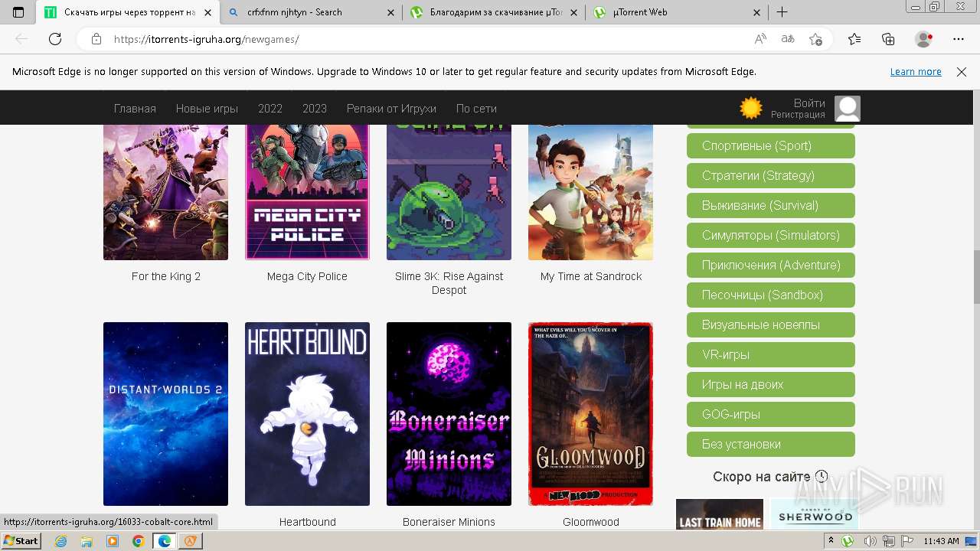Open VR-игры category
Viewport: 980px width, 551px height.
click(771, 354)
